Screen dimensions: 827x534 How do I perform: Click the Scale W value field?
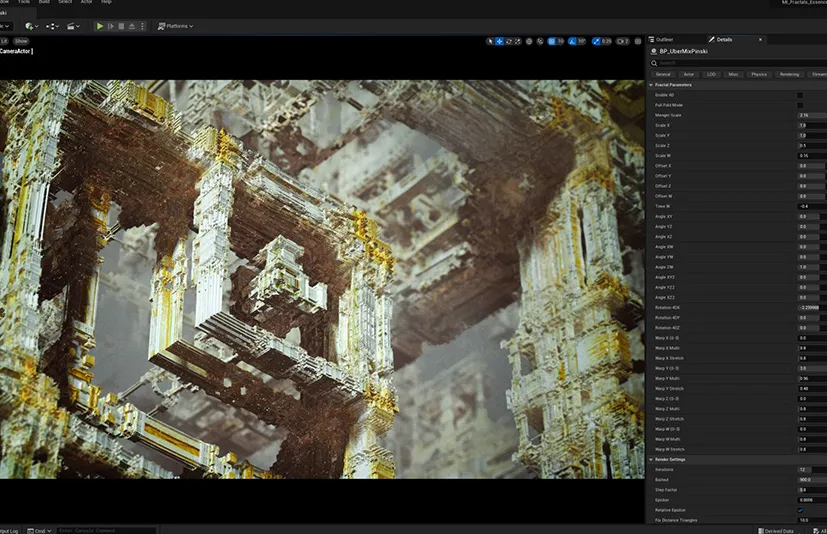pyautogui.click(x=812, y=156)
